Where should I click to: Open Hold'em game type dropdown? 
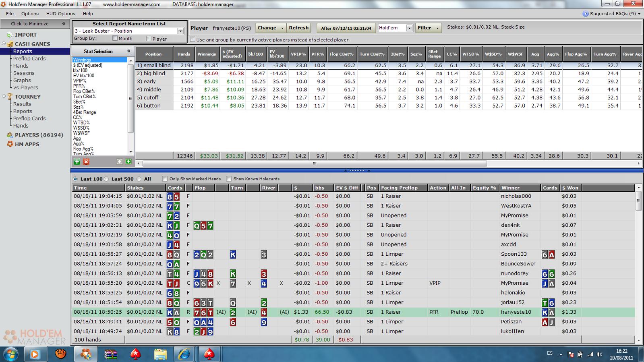point(410,28)
